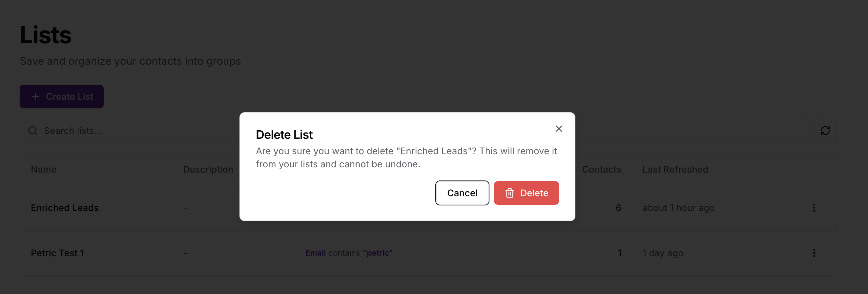
Task: Click the Contacts column header
Action: (x=602, y=169)
